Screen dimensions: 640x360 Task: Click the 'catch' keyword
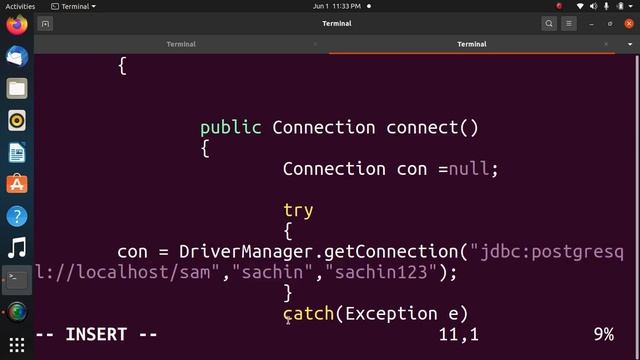pos(309,313)
